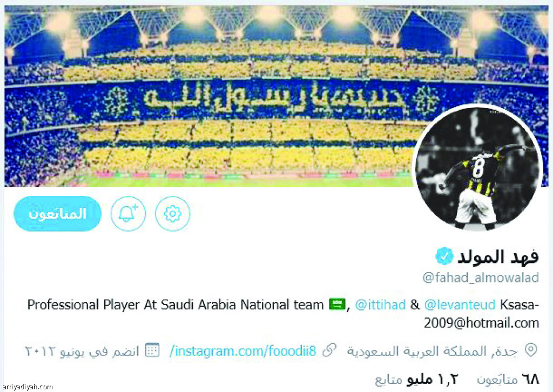Open the stadium header banner image
Viewport: 553px width, 392px height.
212,96
